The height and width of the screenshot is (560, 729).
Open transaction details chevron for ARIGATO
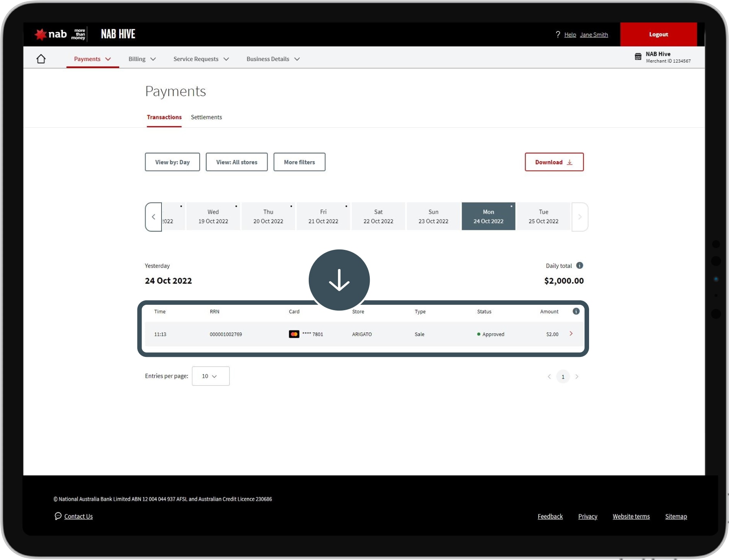pos(571,334)
